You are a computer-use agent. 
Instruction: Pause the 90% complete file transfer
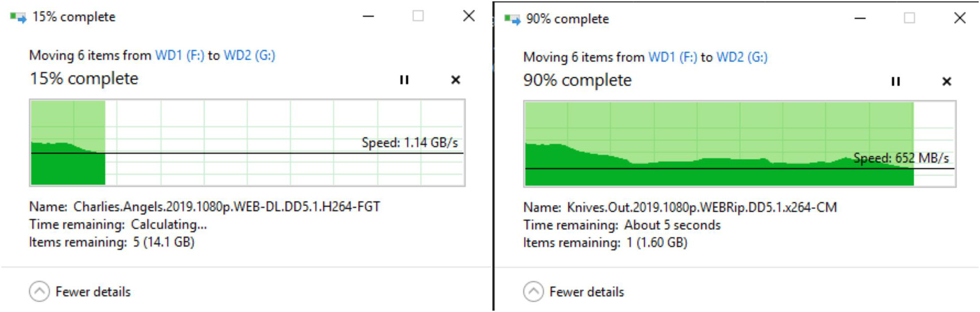coord(896,81)
